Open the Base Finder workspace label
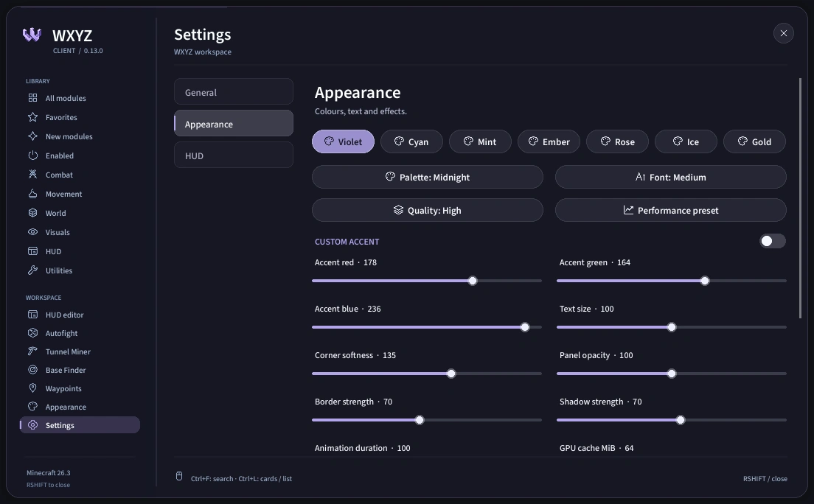This screenshot has height=504, width=814. (66, 370)
